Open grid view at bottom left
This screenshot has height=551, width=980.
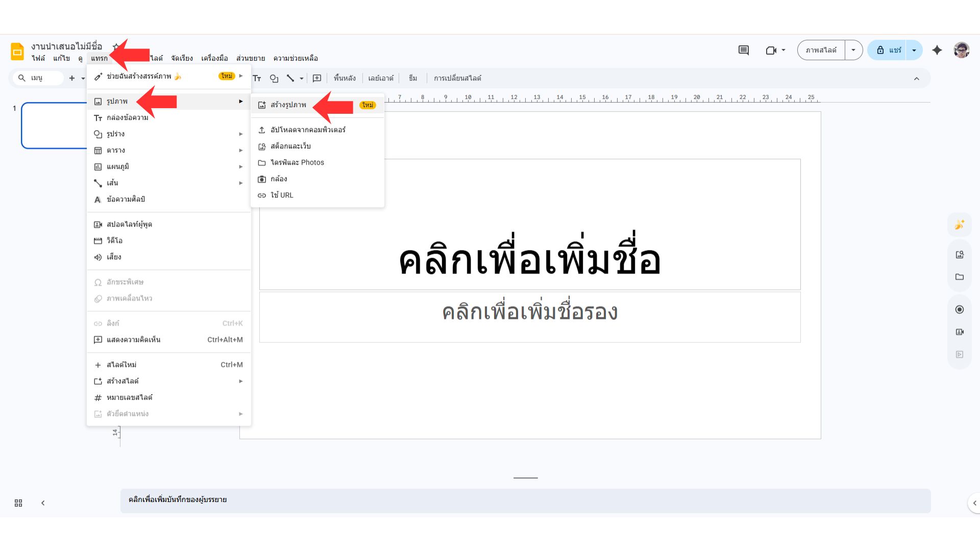[x=18, y=503]
